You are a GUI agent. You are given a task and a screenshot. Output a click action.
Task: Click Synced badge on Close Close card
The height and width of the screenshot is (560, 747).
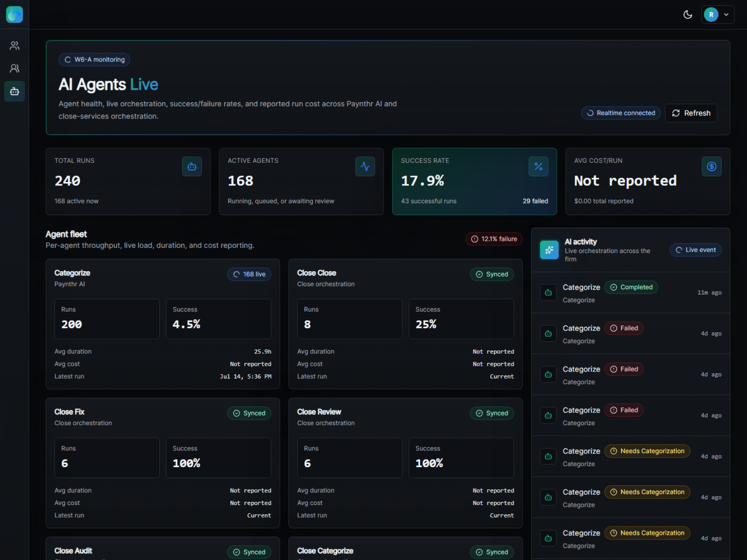(x=492, y=274)
